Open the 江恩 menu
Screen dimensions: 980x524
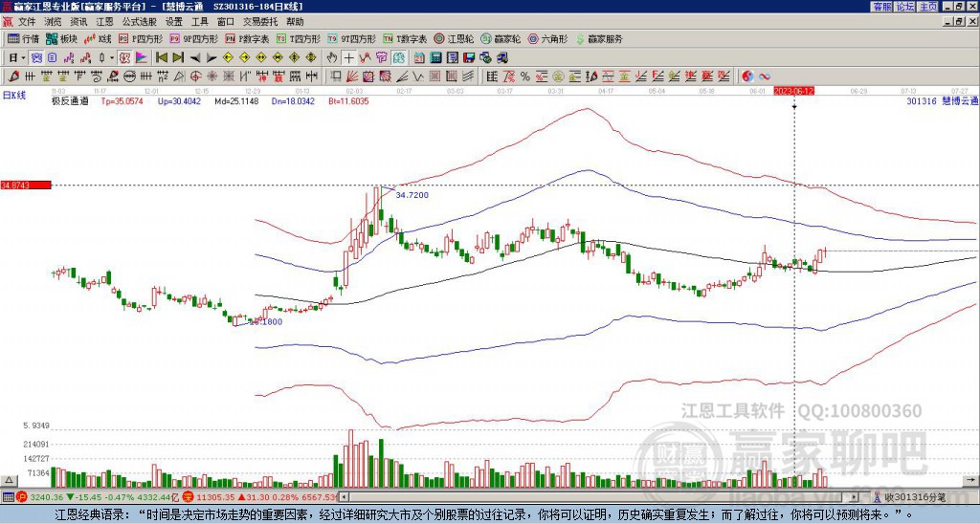(105, 22)
